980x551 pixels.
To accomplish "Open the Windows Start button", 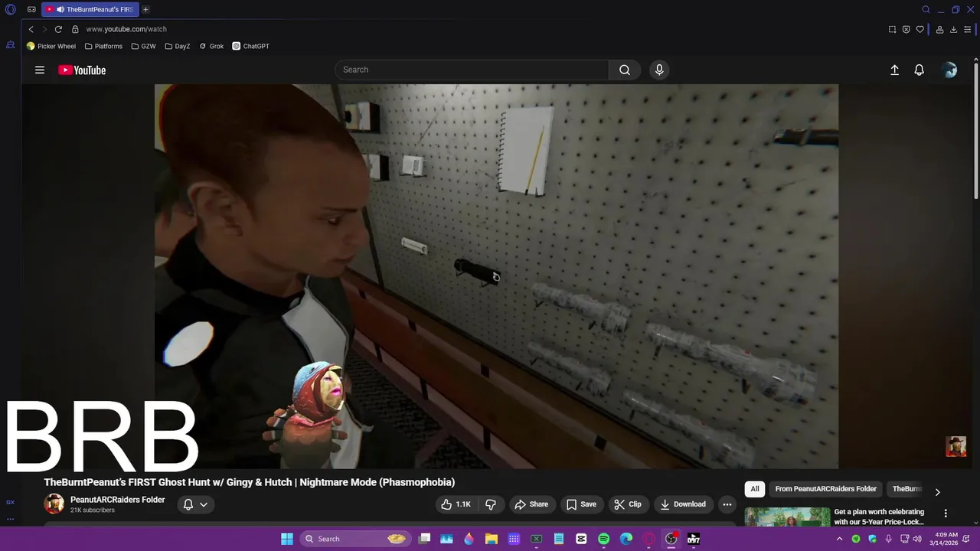I will coord(286,539).
